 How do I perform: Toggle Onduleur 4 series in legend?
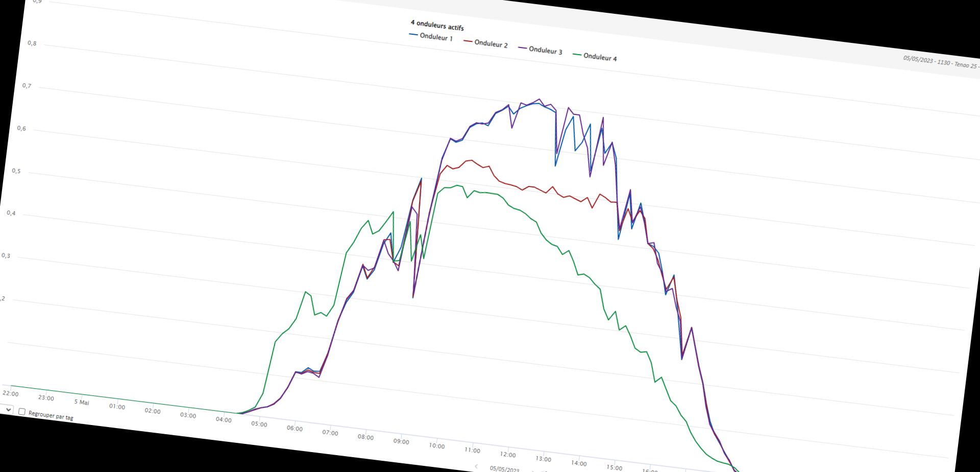coord(595,57)
